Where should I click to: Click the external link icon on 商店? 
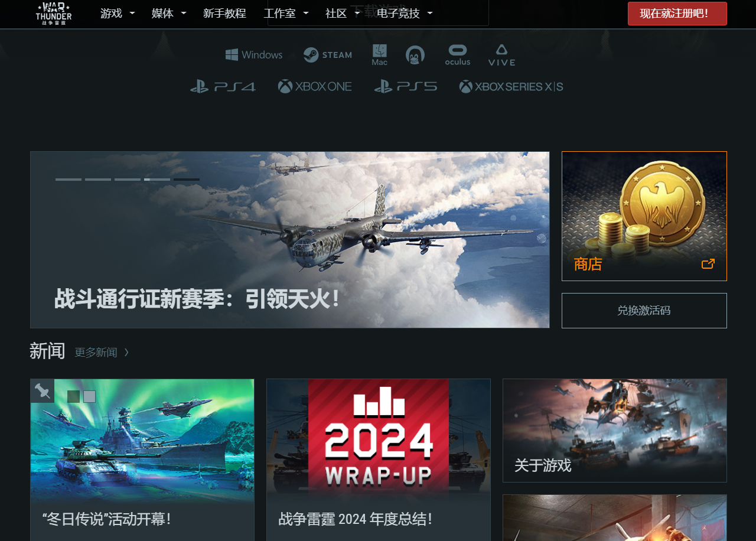click(708, 264)
